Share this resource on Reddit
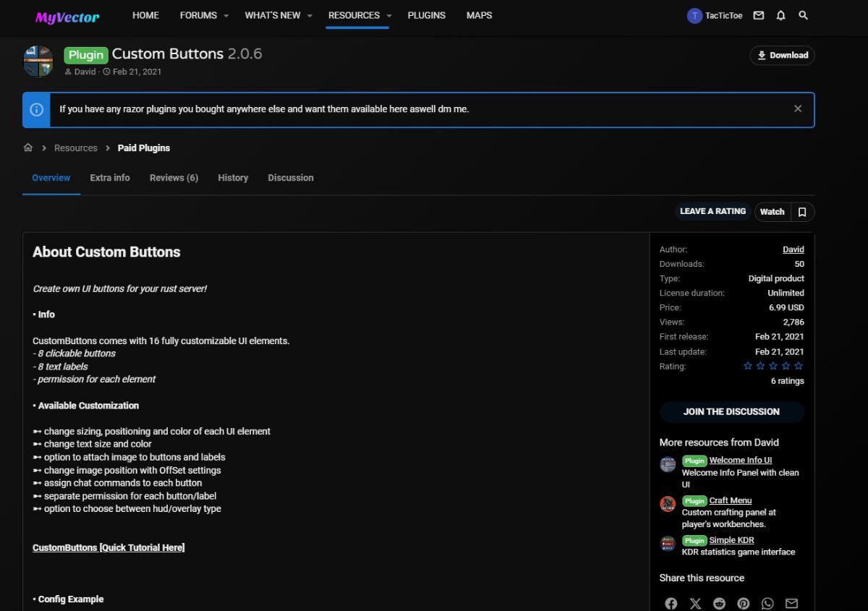868x611 pixels. 719,603
